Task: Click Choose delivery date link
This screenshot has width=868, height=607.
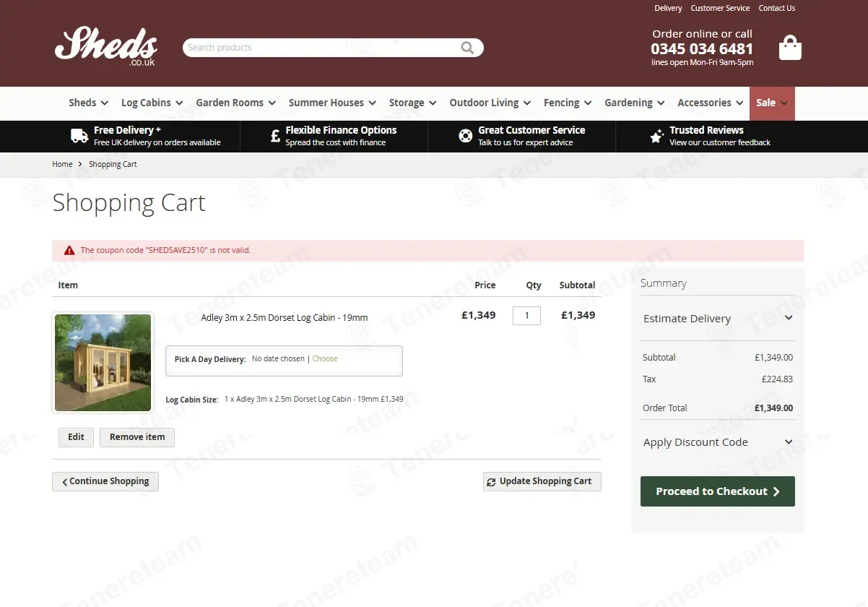Action: click(325, 359)
